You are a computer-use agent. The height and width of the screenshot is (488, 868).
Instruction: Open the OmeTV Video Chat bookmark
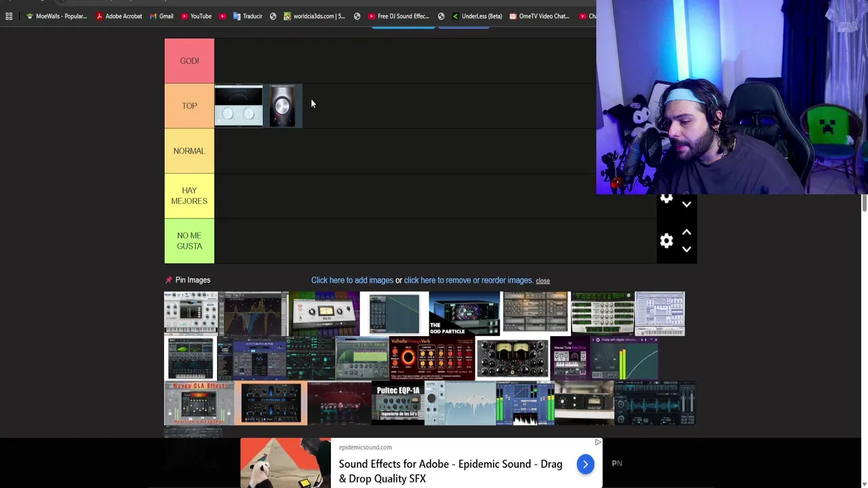tap(540, 16)
